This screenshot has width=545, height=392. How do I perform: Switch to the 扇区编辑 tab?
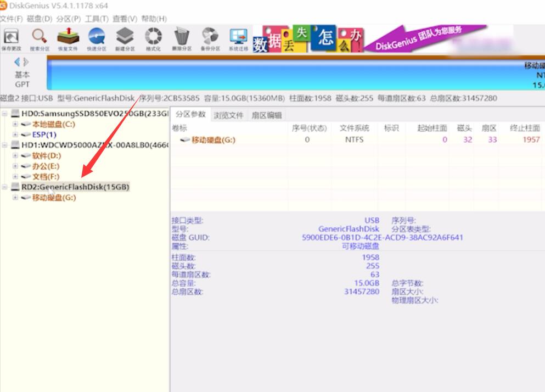[267, 115]
